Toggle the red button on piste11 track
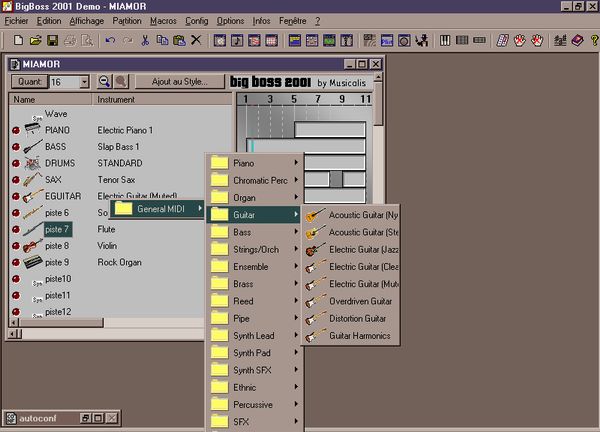The image size is (600, 432). point(16,295)
